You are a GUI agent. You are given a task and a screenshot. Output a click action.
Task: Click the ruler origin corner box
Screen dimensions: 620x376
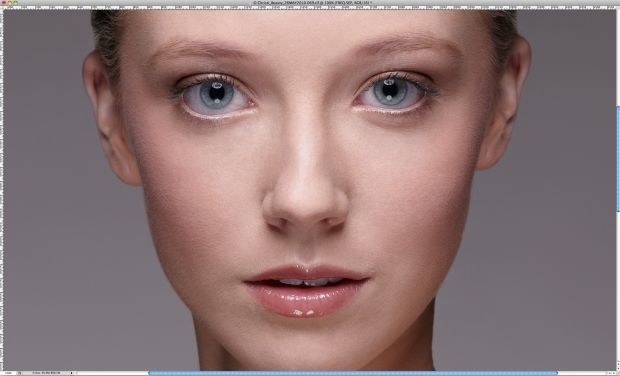point(2,7)
